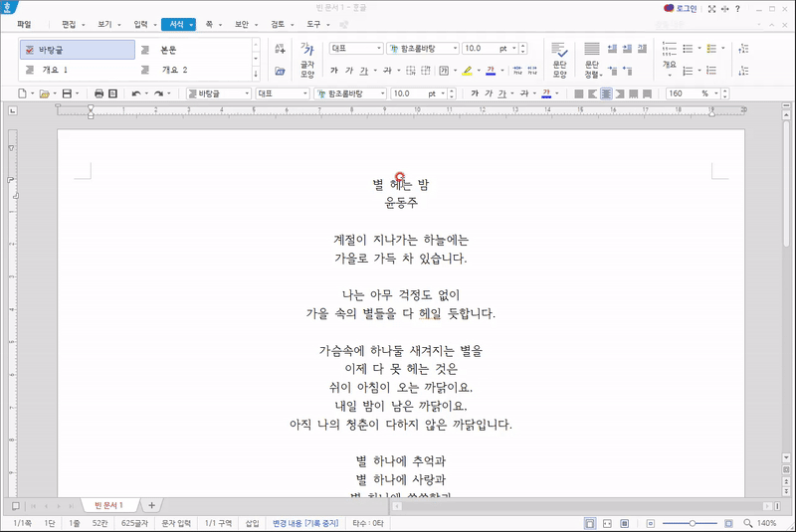The height and width of the screenshot is (532, 796).
Task: Select center alignment in quick toolbar
Action: tap(606, 93)
